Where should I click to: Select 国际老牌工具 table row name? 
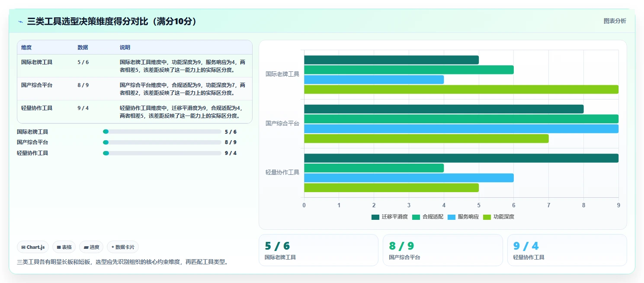click(37, 62)
